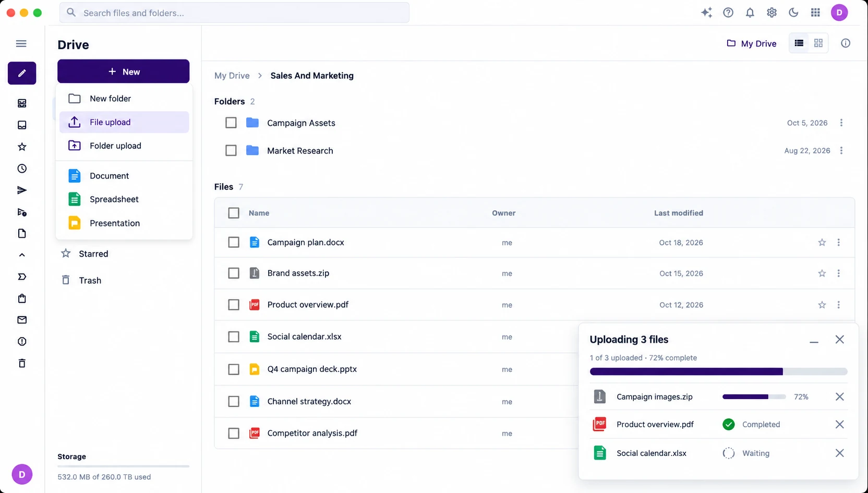
Task: Choose File upload from the menu
Action: coord(124,122)
